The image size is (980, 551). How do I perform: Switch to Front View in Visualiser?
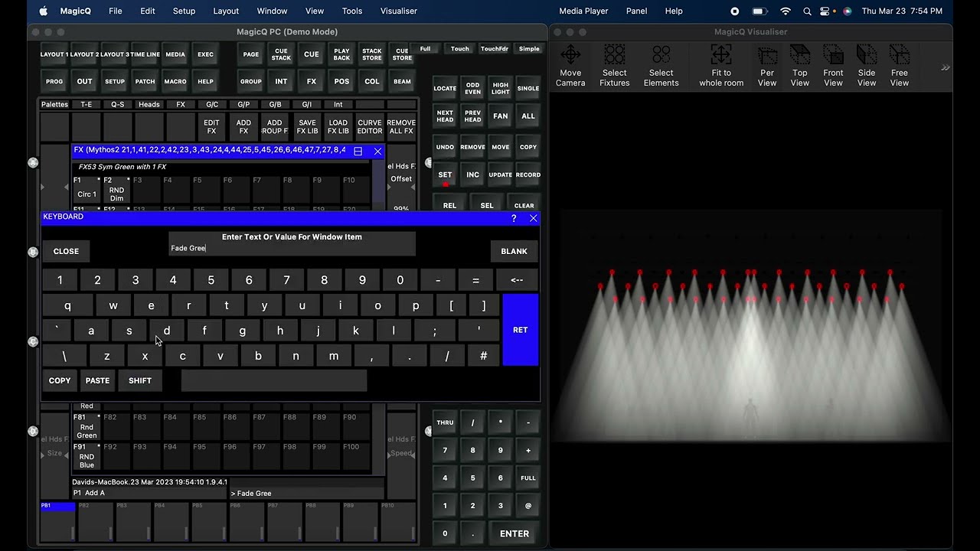click(833, 66)
